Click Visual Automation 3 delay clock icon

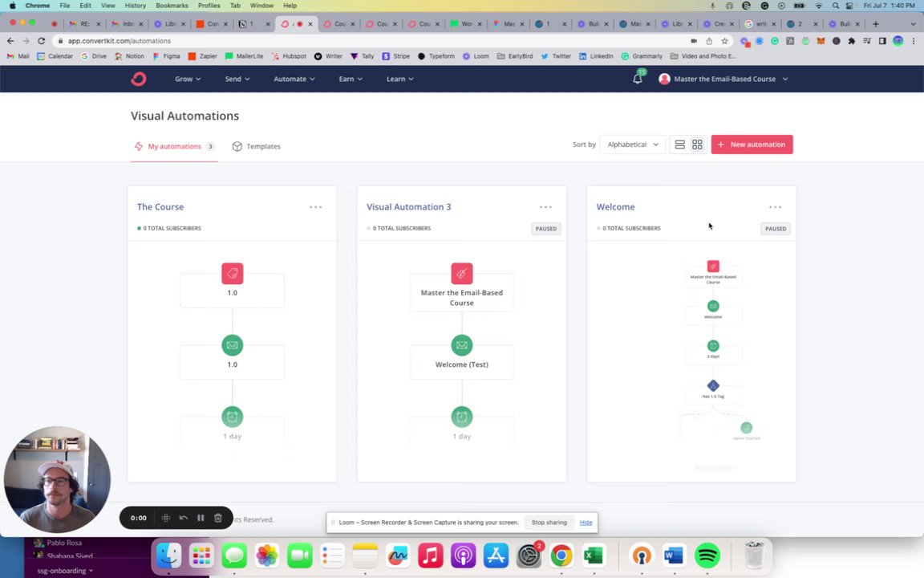[462, 417]
